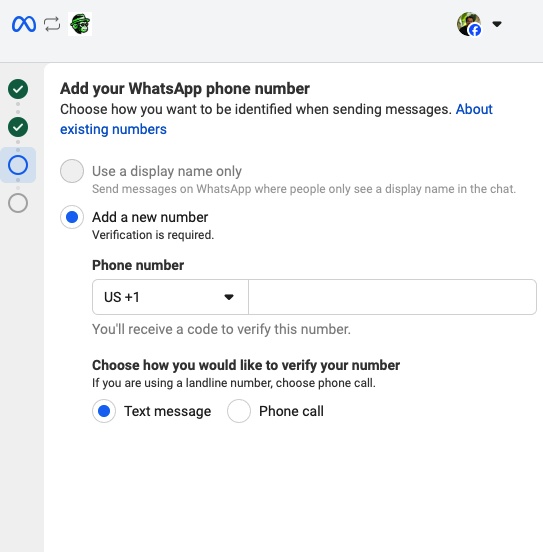
Task: Open the green monkey business avatar
Action: point(80,24)
